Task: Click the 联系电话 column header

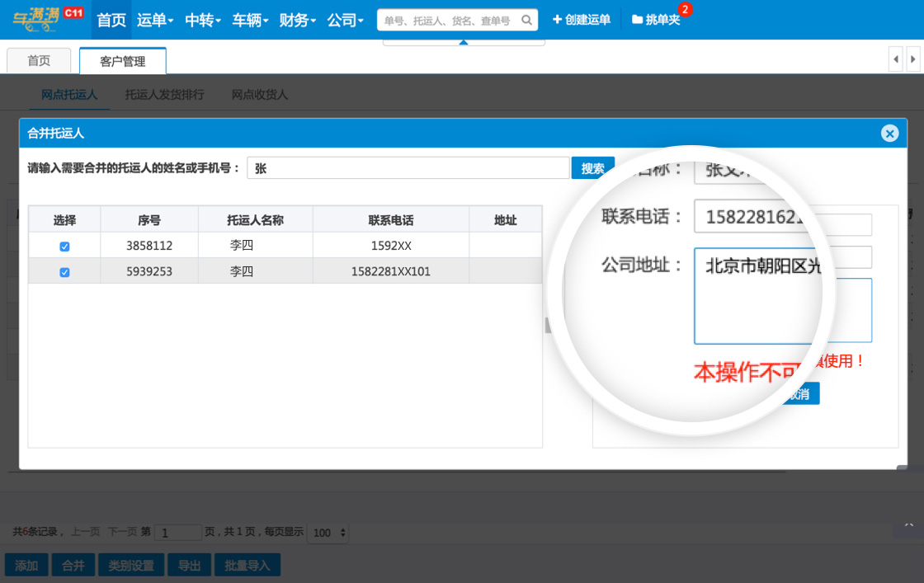Action: [390, 220]
